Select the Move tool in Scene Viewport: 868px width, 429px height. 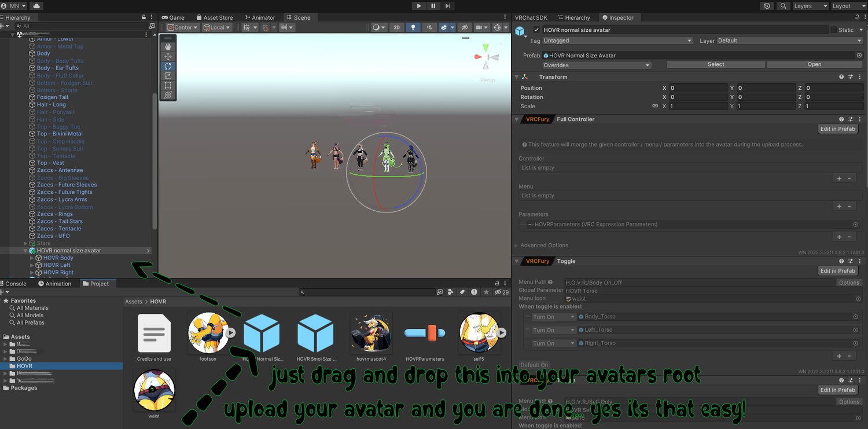click(x=168, y=56)
